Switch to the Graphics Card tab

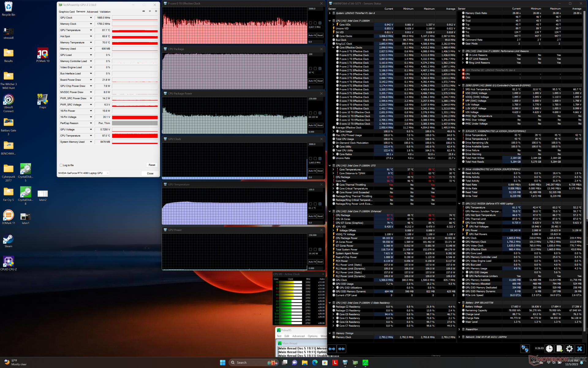pos(66,12)
